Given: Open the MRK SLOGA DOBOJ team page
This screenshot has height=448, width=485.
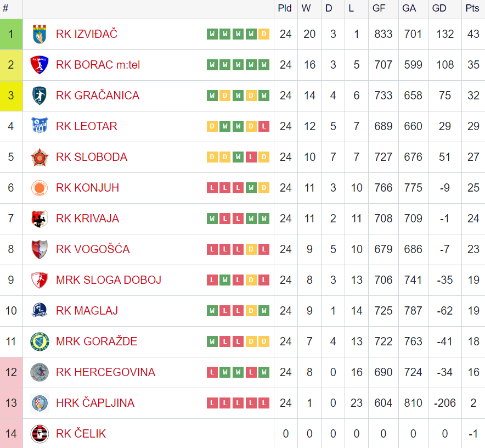Looking at the screenshot, I should [x=109, y=280].
